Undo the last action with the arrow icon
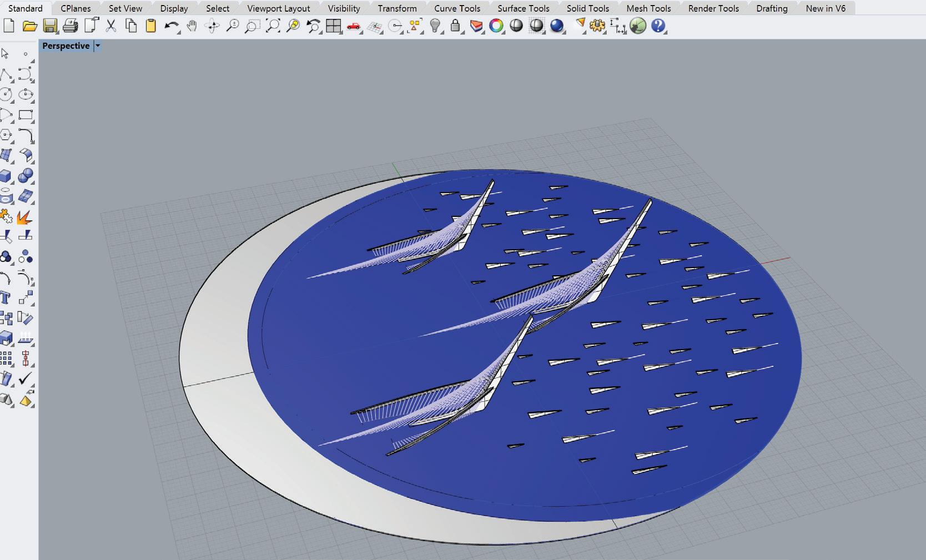The image size is (926, 560). (x=172, y=26)
